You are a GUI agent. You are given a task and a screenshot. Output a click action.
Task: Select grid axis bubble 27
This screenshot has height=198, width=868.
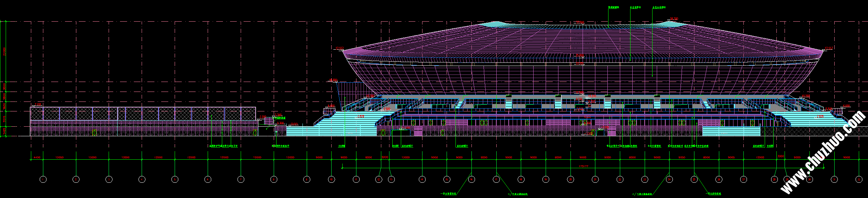click(x=743, y=180)
